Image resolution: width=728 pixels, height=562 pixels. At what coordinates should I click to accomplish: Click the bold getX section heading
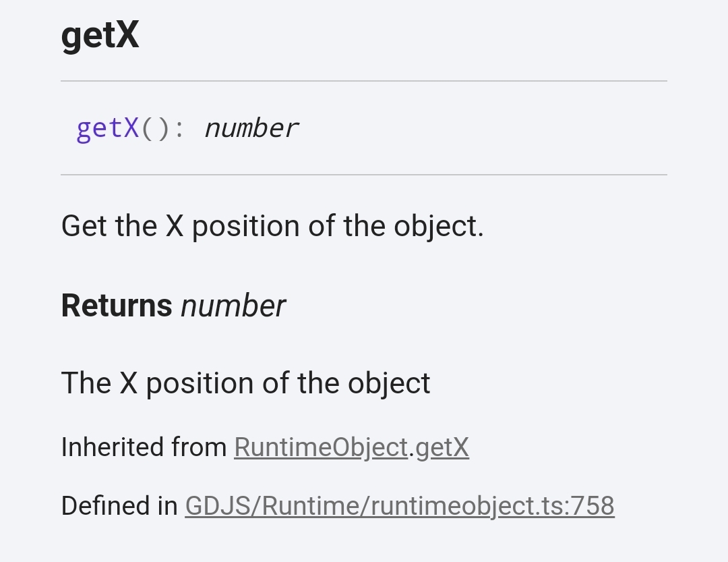[100, 35]
